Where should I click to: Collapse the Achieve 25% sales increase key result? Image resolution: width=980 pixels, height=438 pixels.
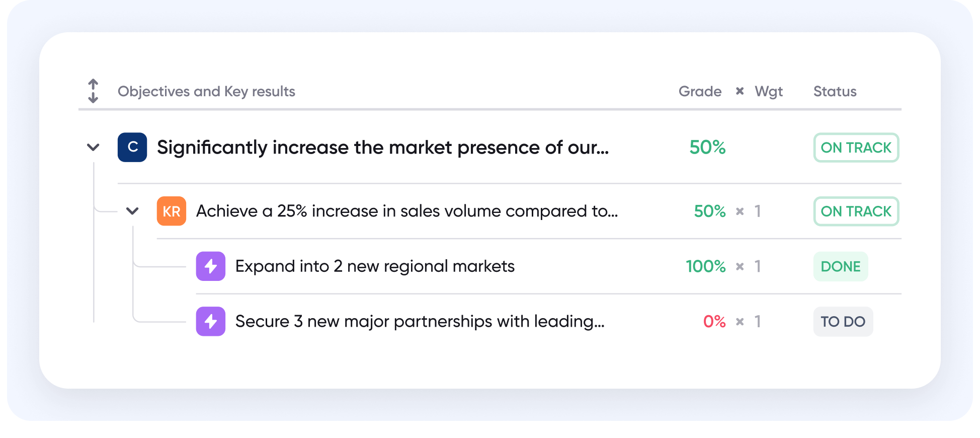[132, 211]
